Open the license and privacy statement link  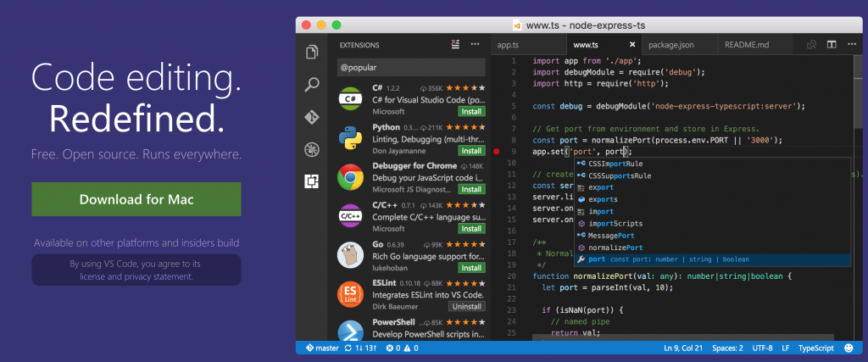[136, 276]
